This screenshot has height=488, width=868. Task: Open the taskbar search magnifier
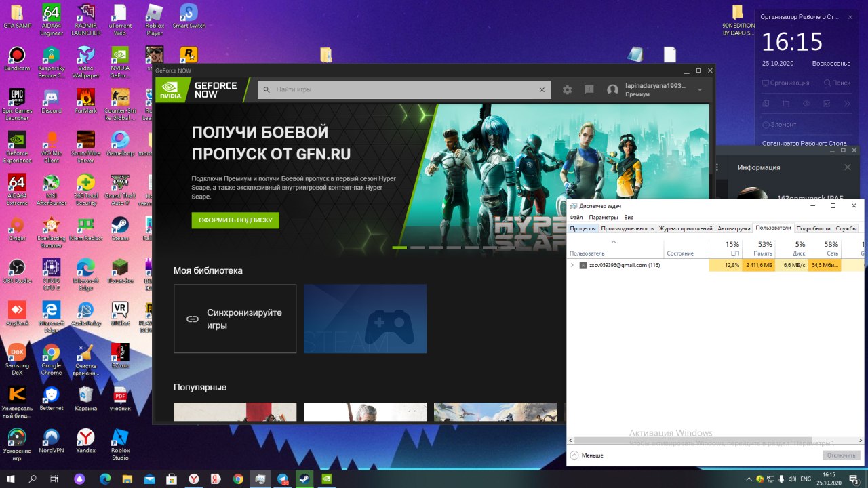(x=33, y=479)
